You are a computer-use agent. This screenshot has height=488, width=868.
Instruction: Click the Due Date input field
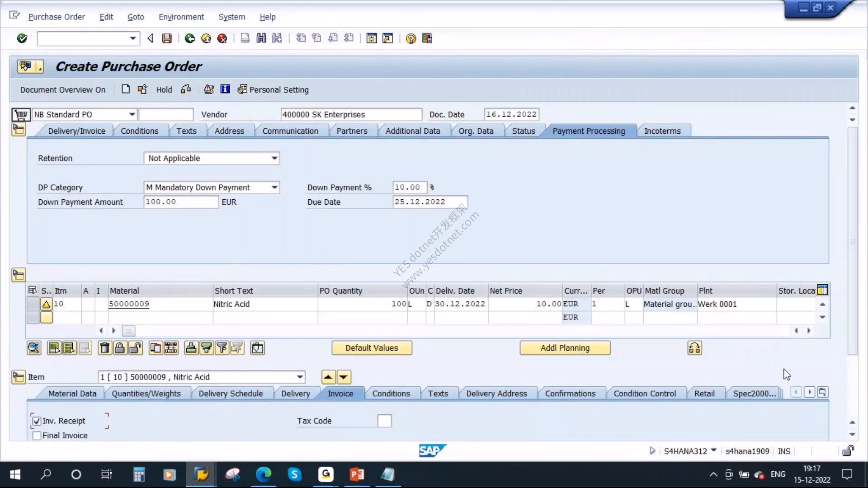(x=429, y=202)
